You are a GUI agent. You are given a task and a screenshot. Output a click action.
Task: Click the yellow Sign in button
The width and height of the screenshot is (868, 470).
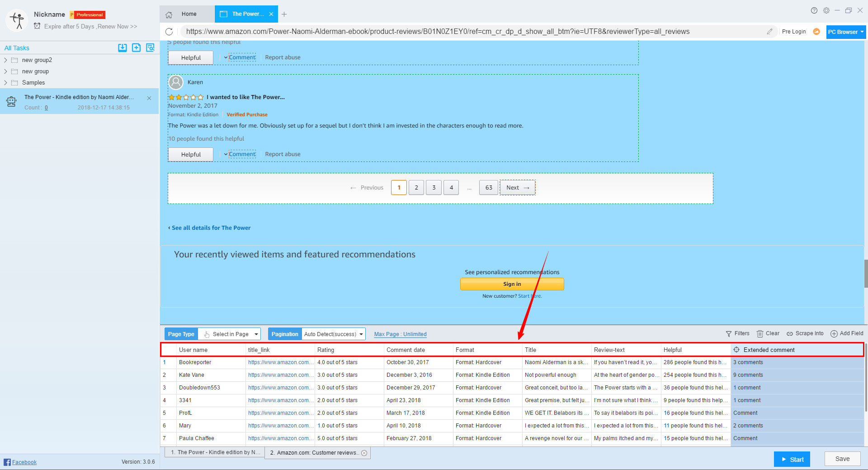(512, 284)
